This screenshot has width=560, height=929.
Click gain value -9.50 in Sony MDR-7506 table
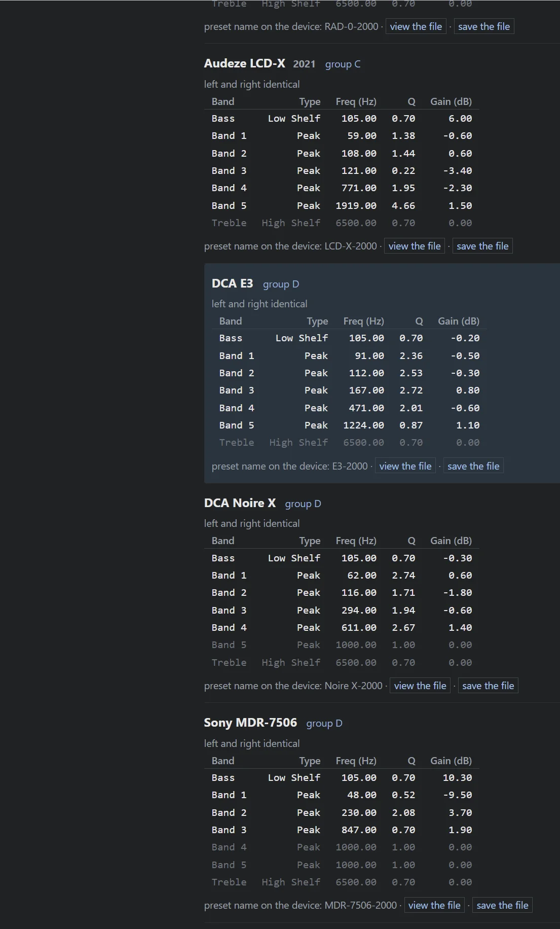coord(458,795)
